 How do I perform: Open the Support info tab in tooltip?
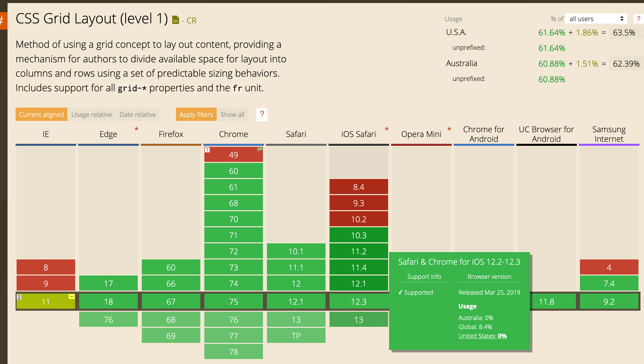pos(424,277)
